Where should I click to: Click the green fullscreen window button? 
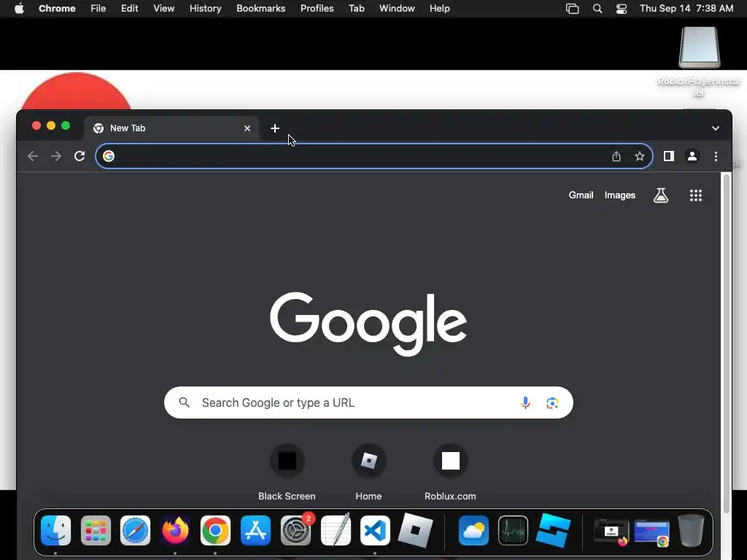coord(66,125)
